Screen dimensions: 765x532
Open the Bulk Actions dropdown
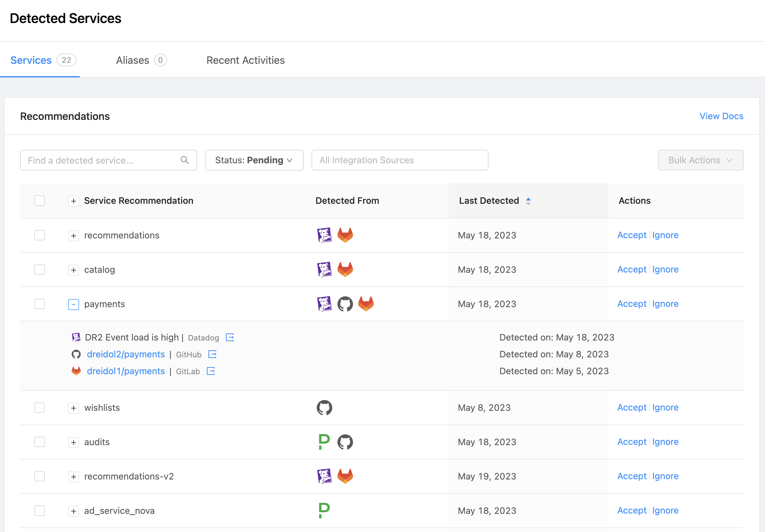[700, 160]
